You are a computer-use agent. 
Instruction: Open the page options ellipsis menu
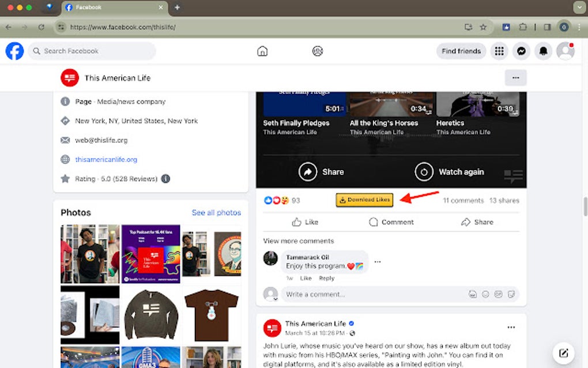click(515, 77)
